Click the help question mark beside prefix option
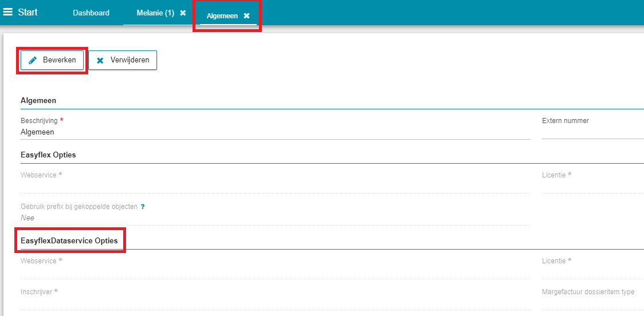This screenshot has height=316, width=644. (x=143, y=207)
